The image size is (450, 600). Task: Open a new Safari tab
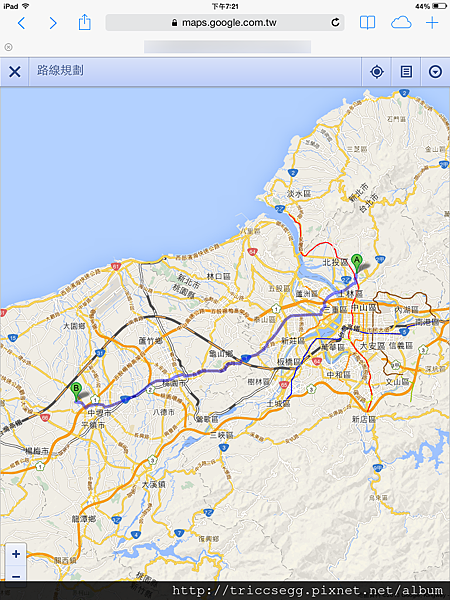(432, 23)
